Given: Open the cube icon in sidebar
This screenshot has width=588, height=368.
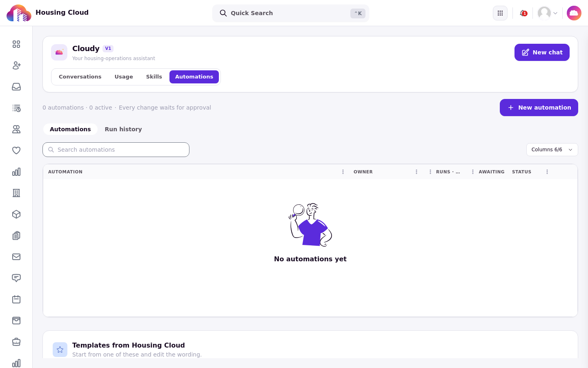Looking at the screenshot, I should pos(16,214).
